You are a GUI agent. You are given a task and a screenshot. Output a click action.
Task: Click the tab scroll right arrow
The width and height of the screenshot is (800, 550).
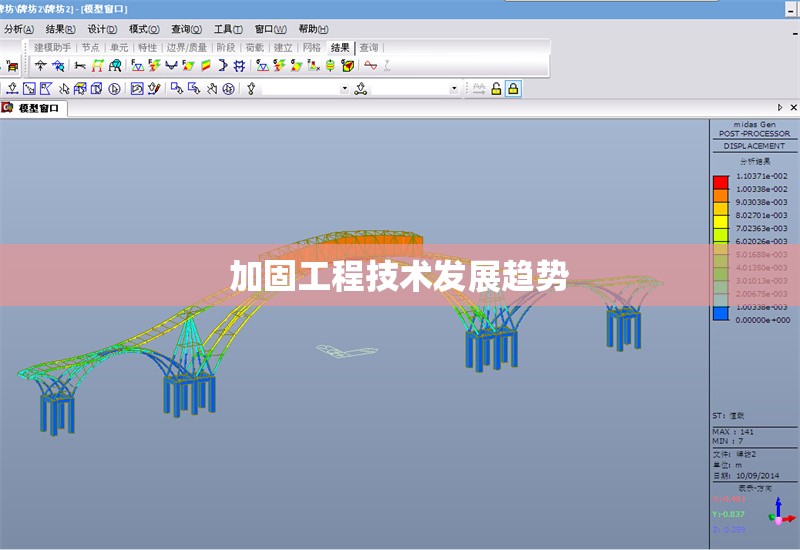780,107
